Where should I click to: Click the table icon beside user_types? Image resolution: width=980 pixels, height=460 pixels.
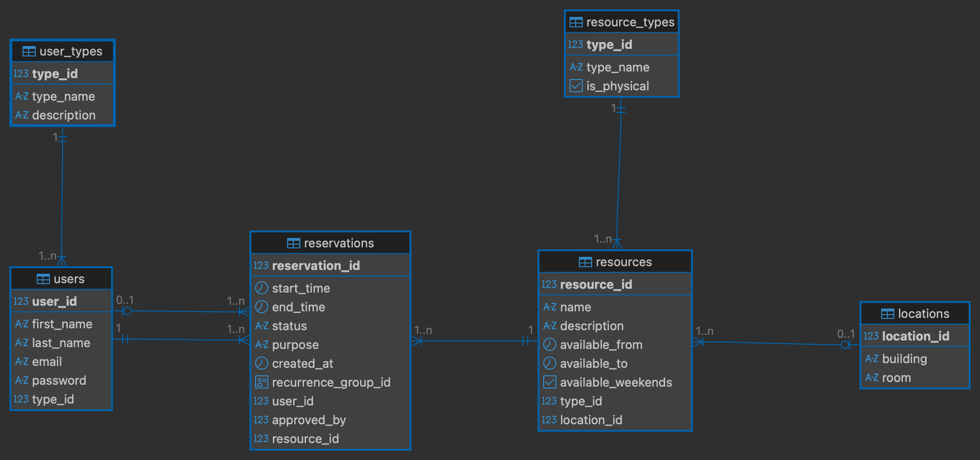pos(29,51)
